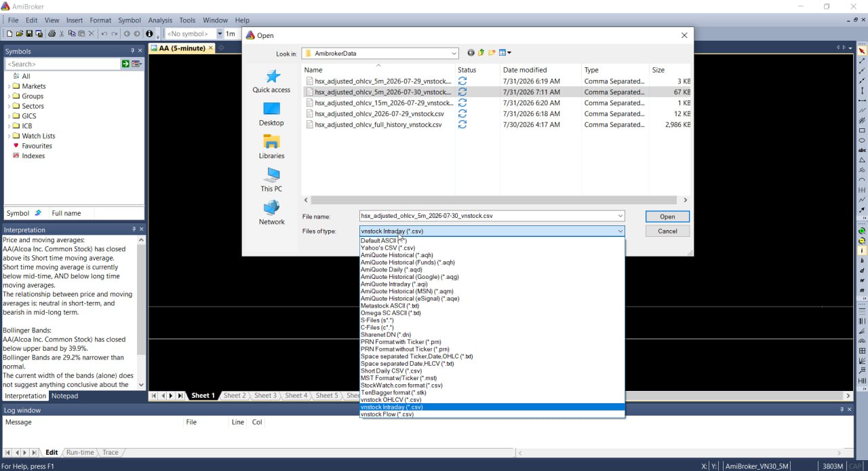This screenshot has height=471, width=868.
Task: Expand the Groups tree node
Action: point(9,96)
